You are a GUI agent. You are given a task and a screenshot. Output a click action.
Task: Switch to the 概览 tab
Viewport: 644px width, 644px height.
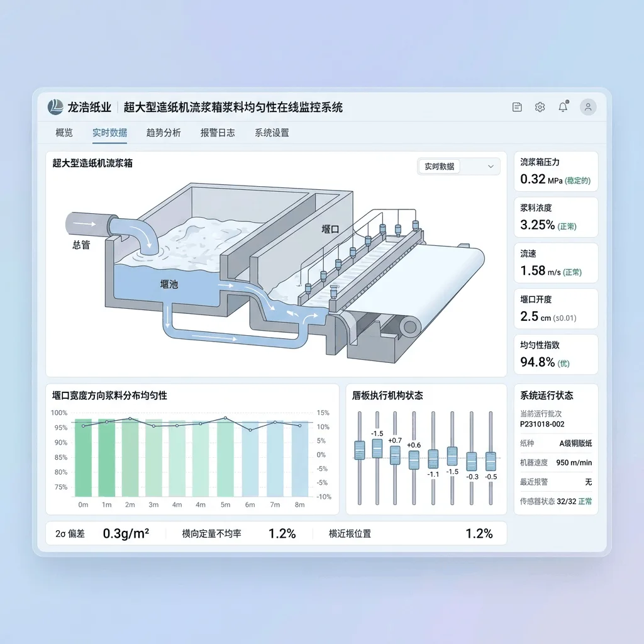point(64,133)
